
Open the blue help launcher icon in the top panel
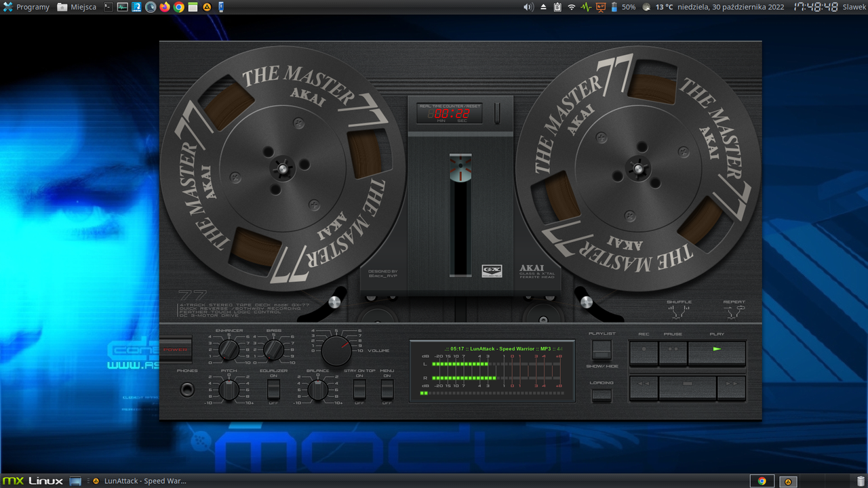coord(136,7)
